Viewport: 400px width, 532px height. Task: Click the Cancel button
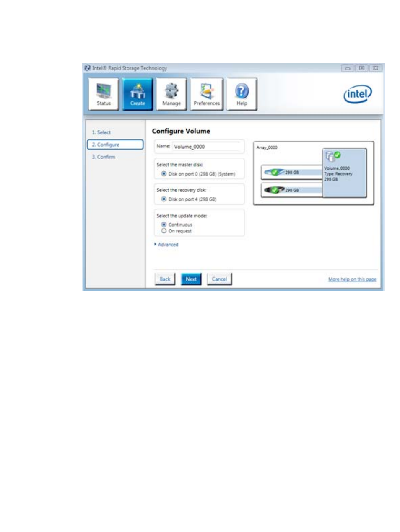(219, 279)
